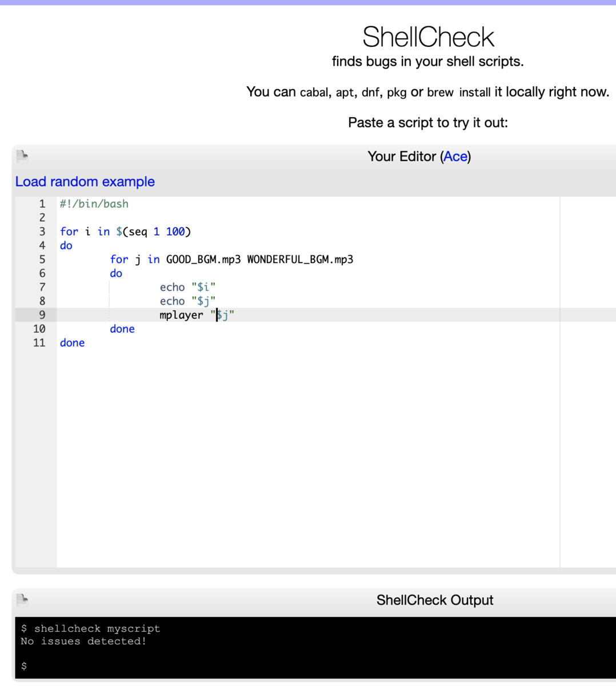Click line number 11 in gutter
The image size is (616, 686).
[x=39, y=343]
